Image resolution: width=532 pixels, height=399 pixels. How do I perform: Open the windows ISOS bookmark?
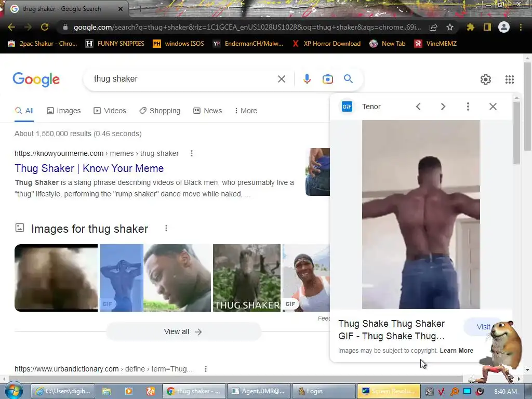pos(179,44)
